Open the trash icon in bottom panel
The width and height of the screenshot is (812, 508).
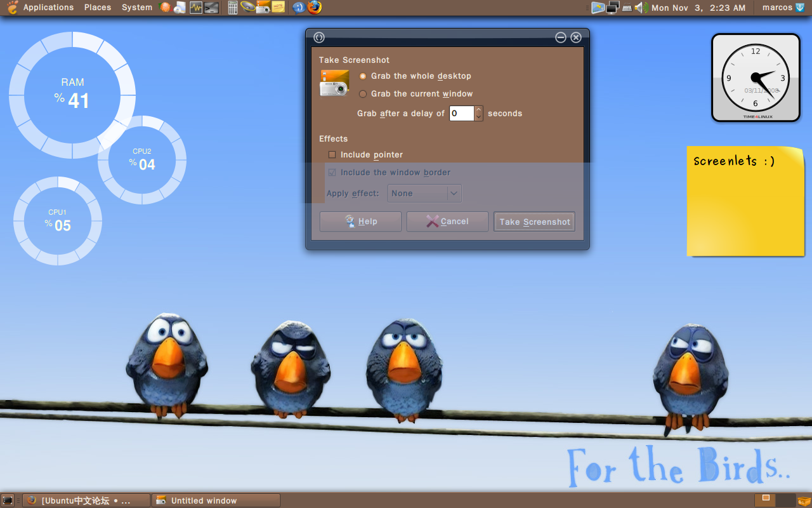(804, 500)
